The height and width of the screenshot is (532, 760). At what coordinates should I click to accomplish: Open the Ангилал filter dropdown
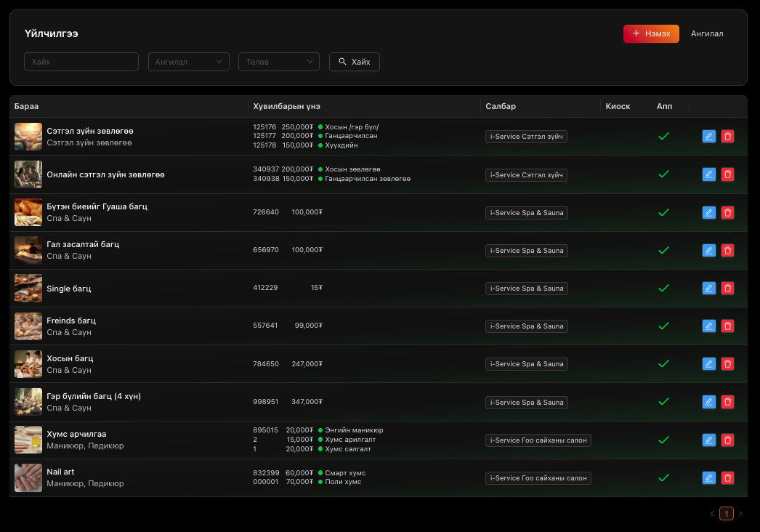[189, 62]
